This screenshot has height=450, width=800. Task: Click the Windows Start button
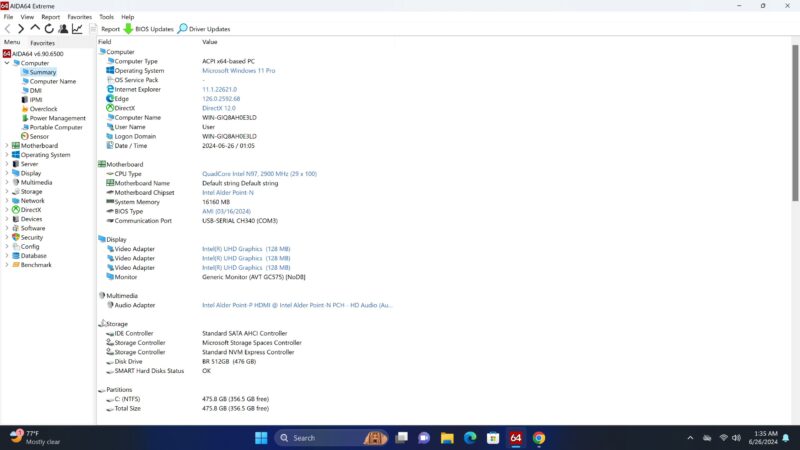(260, 438)
